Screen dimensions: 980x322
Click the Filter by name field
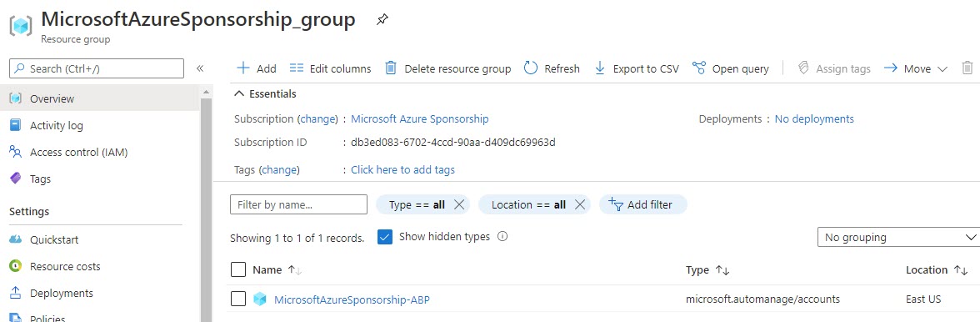coord(298,204)
